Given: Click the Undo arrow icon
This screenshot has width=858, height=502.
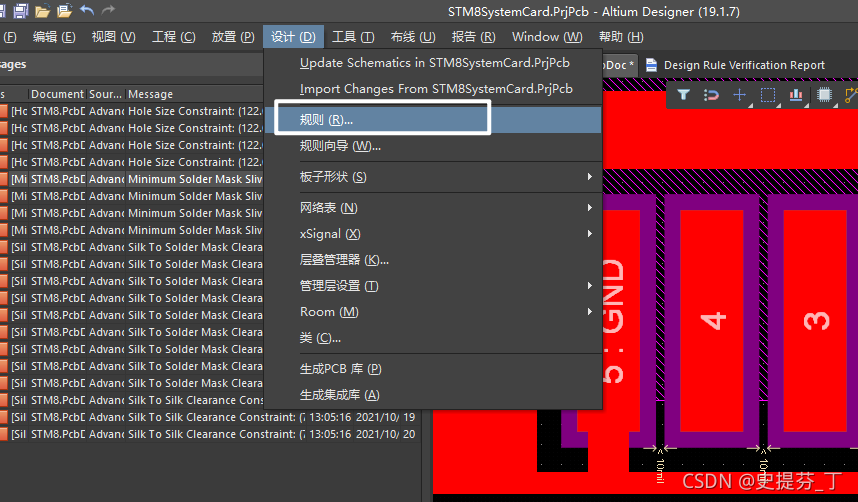Looking at the screenshot, I should click(87, 9).
